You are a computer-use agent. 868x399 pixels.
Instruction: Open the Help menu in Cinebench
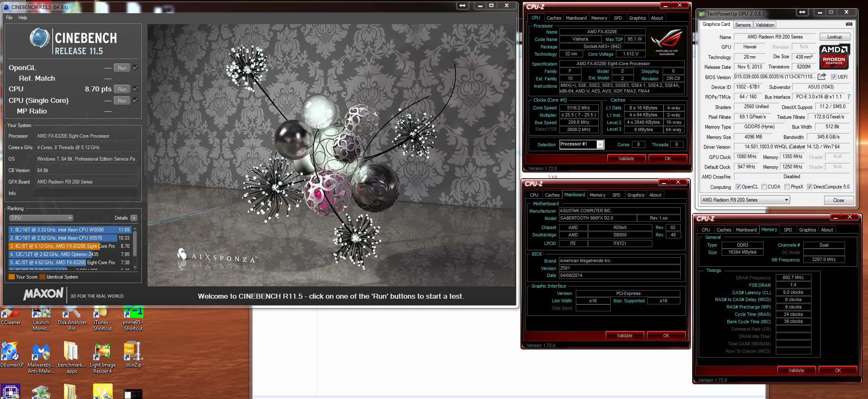click(x=23, y=18)
